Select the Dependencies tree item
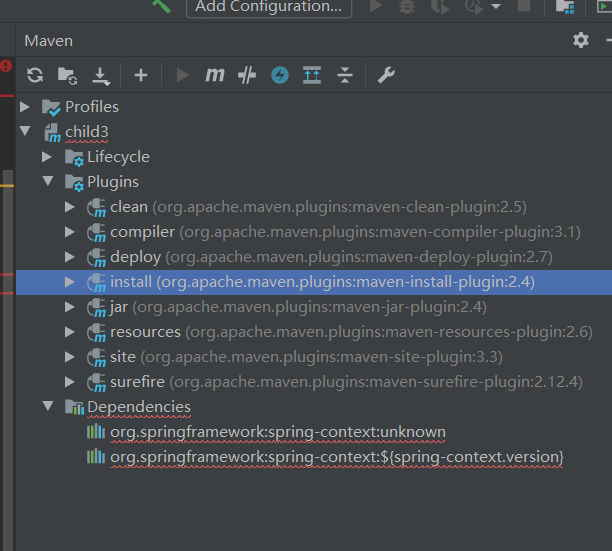Screen dimensions: 612x551 pos(139,407)
